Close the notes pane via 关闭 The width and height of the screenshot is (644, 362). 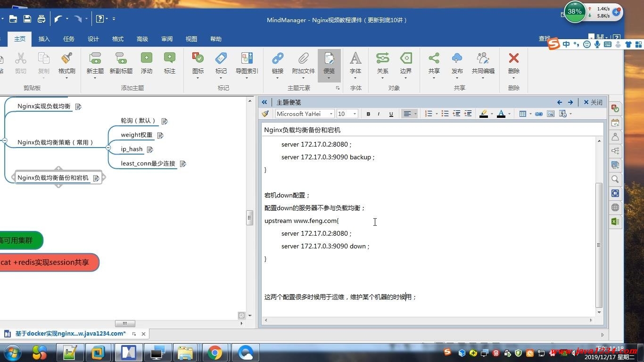coord(593,102)
